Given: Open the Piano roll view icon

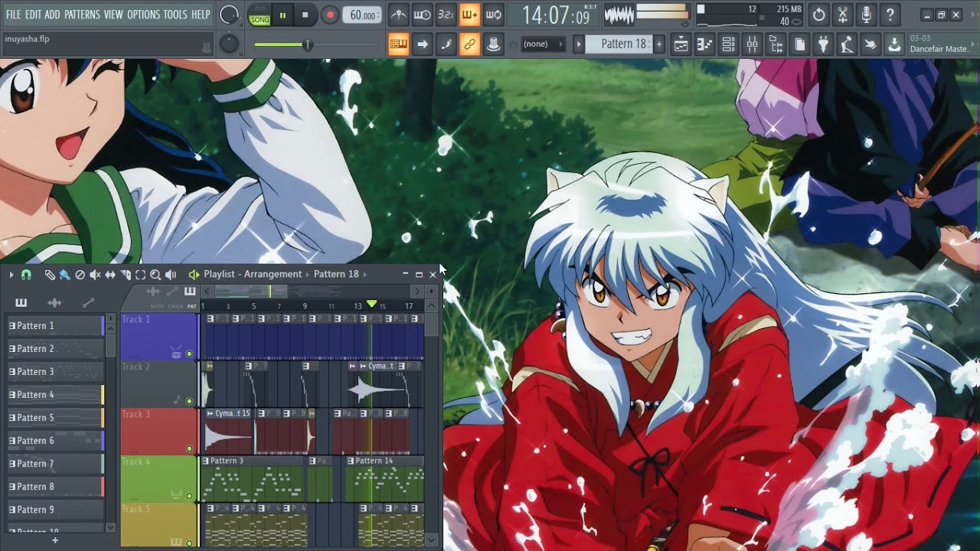Looking at the screenshot, I should [704, 45].
